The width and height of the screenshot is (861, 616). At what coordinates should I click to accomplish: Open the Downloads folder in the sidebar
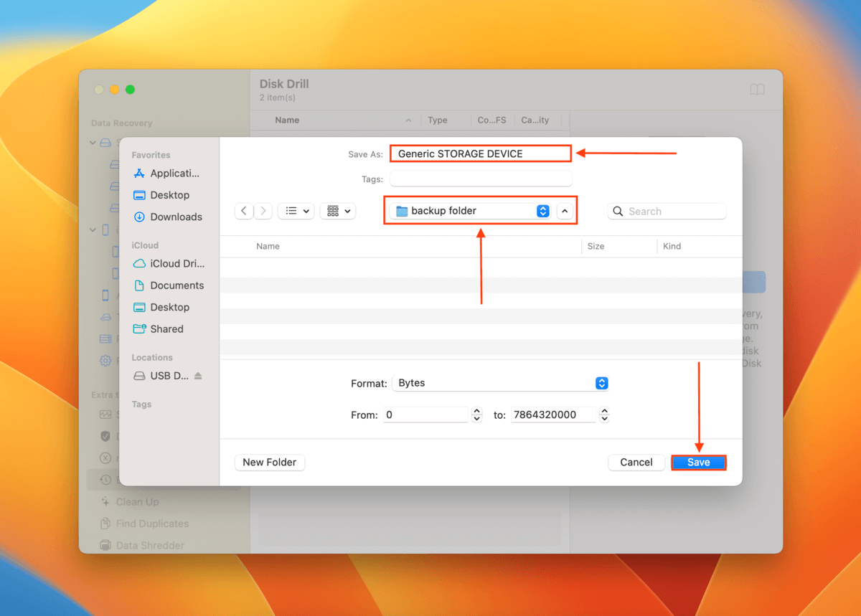(x=168, y=217)
